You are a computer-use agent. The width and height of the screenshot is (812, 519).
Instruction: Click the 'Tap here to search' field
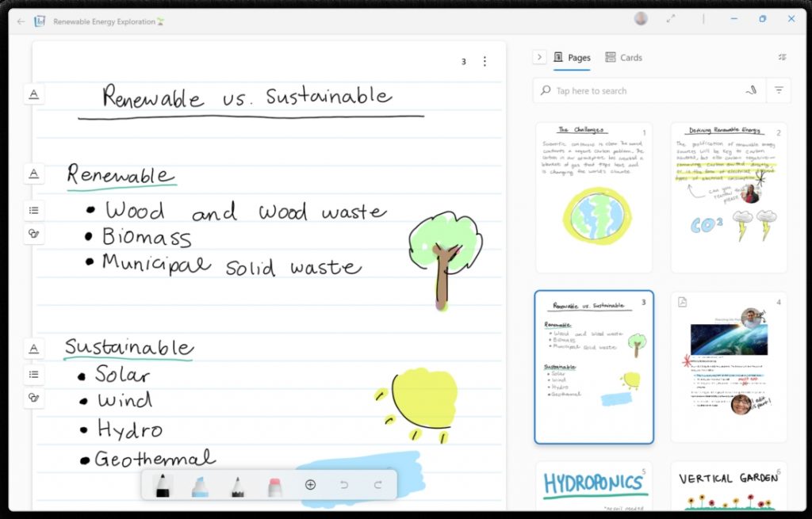(634, 90)
